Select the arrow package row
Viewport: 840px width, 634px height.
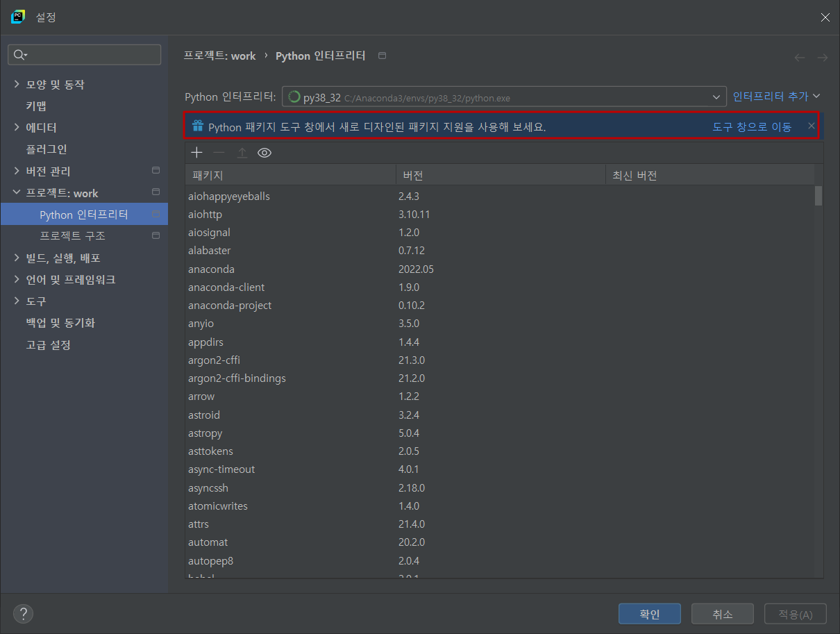[500, 397]
